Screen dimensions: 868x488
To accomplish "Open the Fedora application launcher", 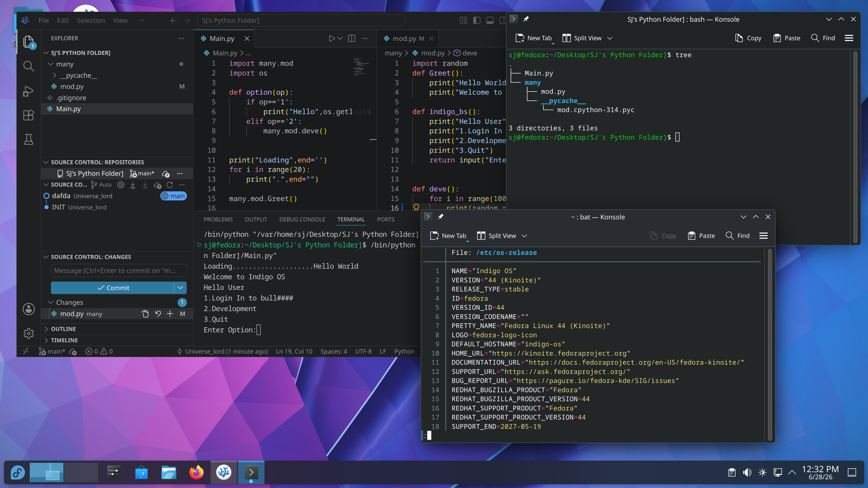I will (x=18, y=472).
